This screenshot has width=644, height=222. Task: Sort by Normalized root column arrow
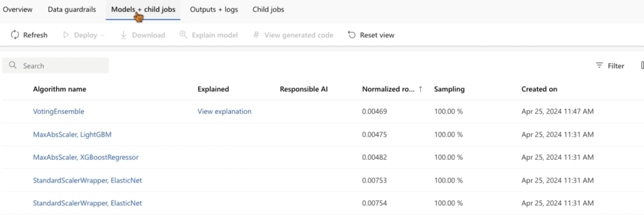tap(421, 89)
